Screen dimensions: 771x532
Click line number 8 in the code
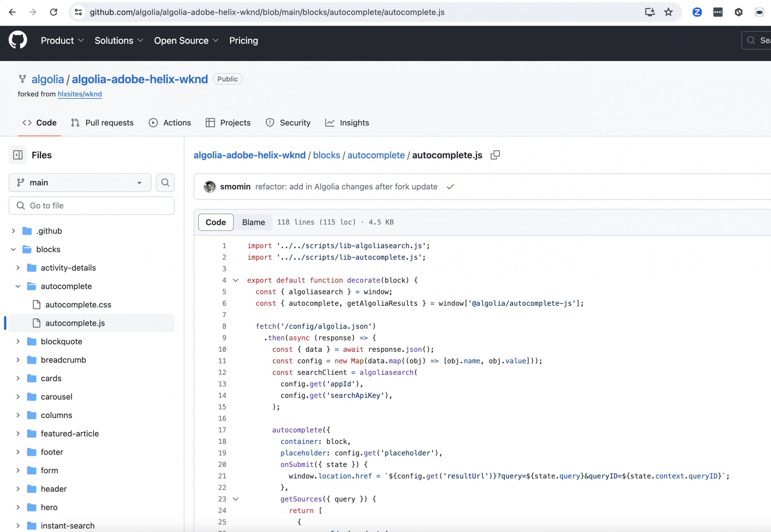click(x=224, y=326)
